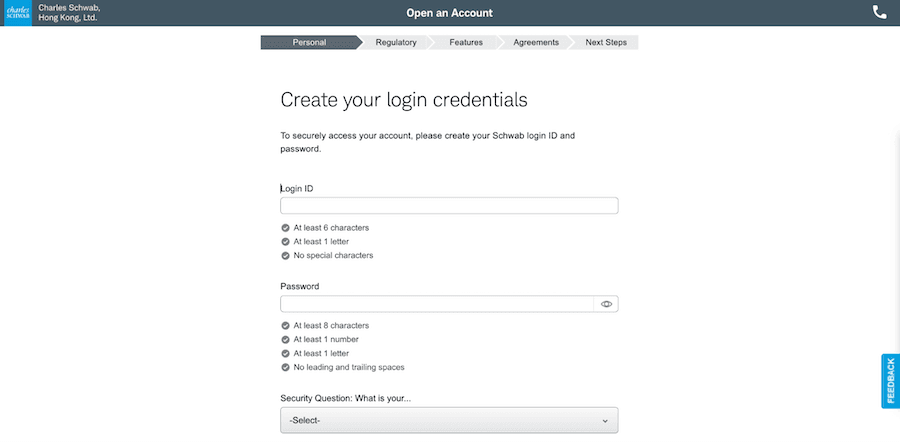Click the 'At least 6 characters' checkmark icon
This screenshot has width=900, height=444.
(x=286, y=228)
